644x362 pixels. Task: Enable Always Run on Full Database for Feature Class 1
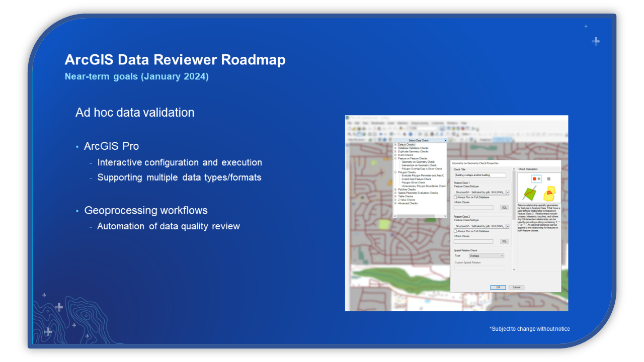pyautogui.click(x=455, y=197)
